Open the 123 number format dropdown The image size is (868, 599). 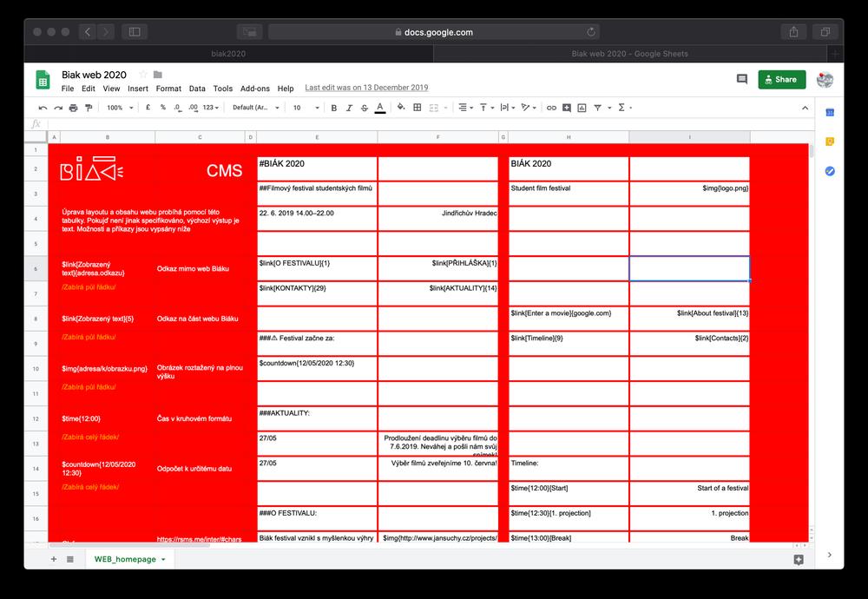pyautogui.click(x=211, y=108)
